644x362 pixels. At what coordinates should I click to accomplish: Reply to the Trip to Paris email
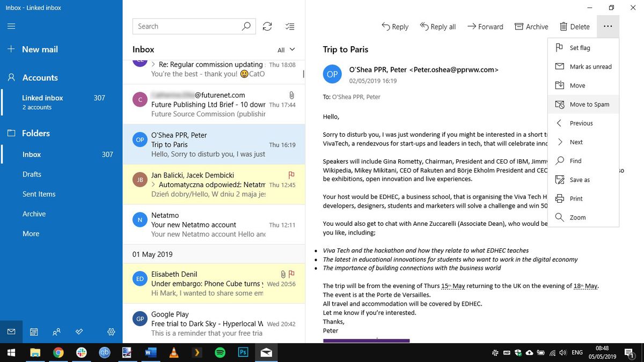point(395,26)
